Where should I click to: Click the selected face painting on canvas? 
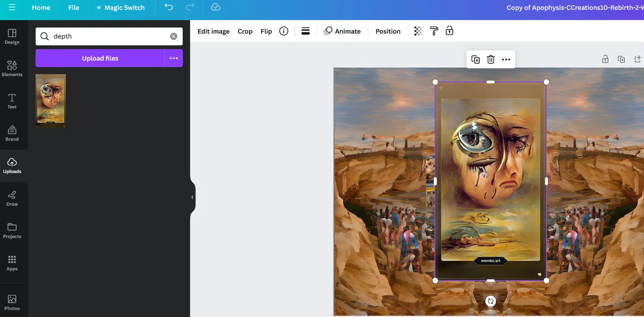coord(491,181)
